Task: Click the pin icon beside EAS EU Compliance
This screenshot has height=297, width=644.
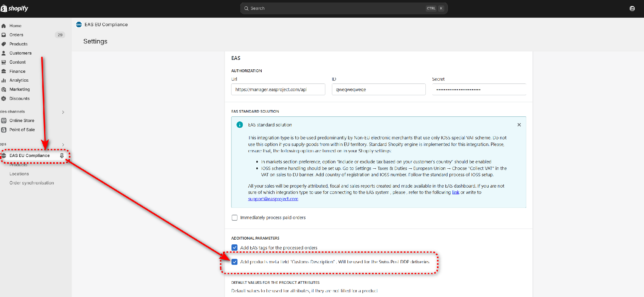Action: (x=62, y=156)
